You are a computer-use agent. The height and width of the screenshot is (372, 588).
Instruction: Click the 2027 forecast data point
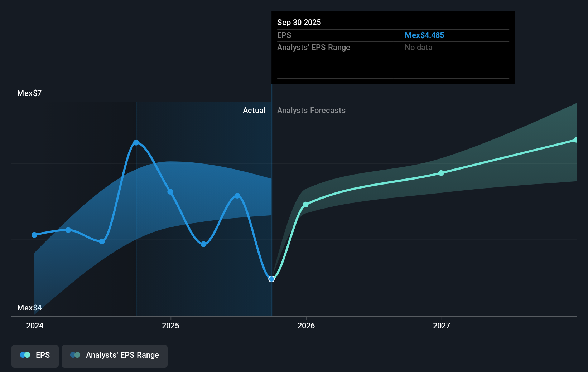pyautogui.click(x=441, y=173)
